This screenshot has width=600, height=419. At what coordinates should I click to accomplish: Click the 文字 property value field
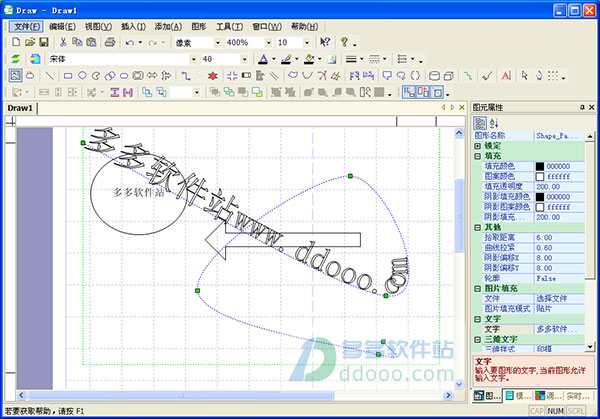559,329
